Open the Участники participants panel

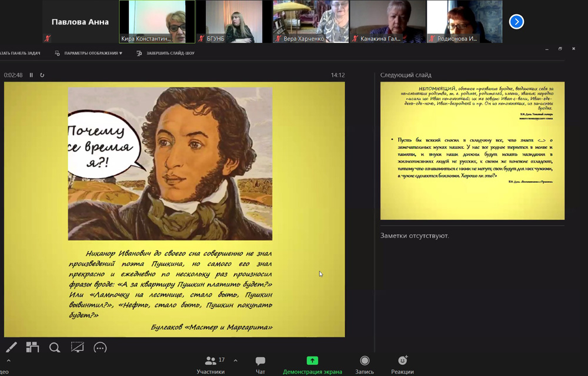pyautogui.click(x=211, y=364)
